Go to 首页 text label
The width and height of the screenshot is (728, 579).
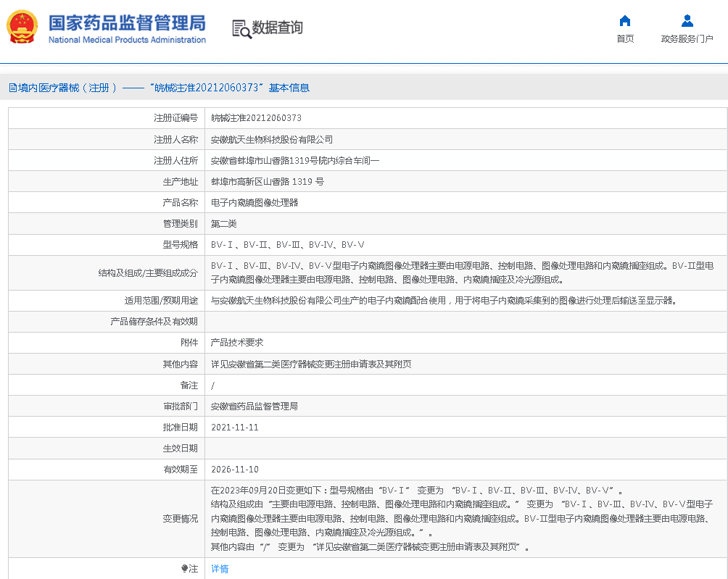624,39
